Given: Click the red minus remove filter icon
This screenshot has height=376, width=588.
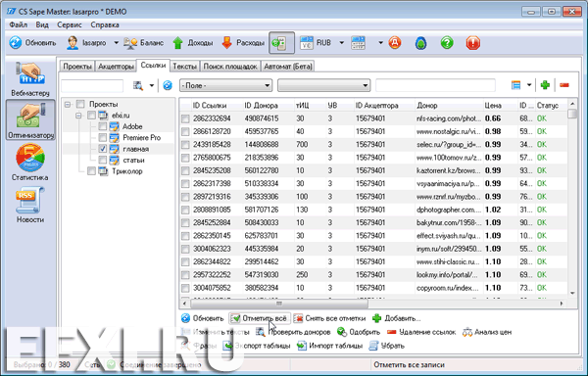Looking at the screenshot, I should 564,85.
